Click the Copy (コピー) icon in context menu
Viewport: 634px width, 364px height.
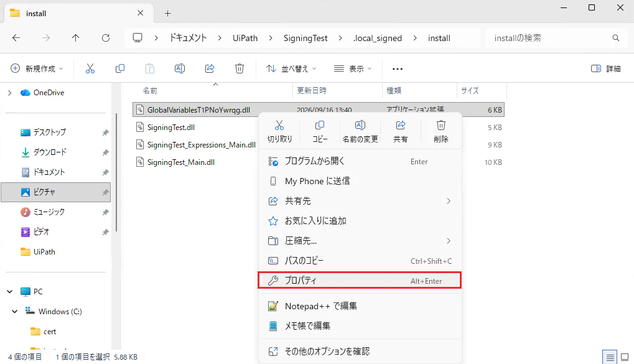320,126
